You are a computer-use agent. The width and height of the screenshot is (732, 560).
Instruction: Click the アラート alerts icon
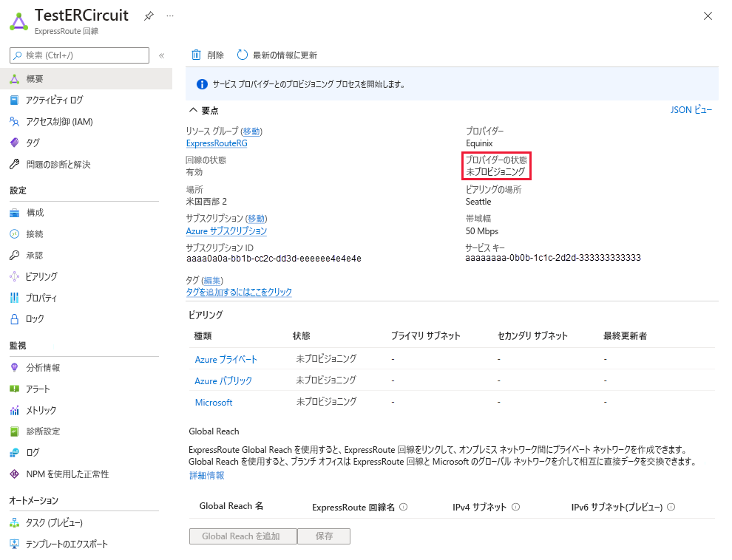pos(15,389)
